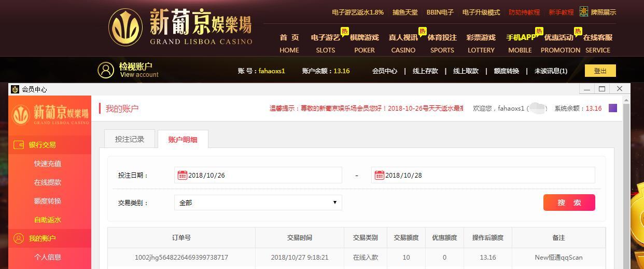644x269 pixels.
Task: Select 个人信息 in the sidebar
Action: click(48, 257)
